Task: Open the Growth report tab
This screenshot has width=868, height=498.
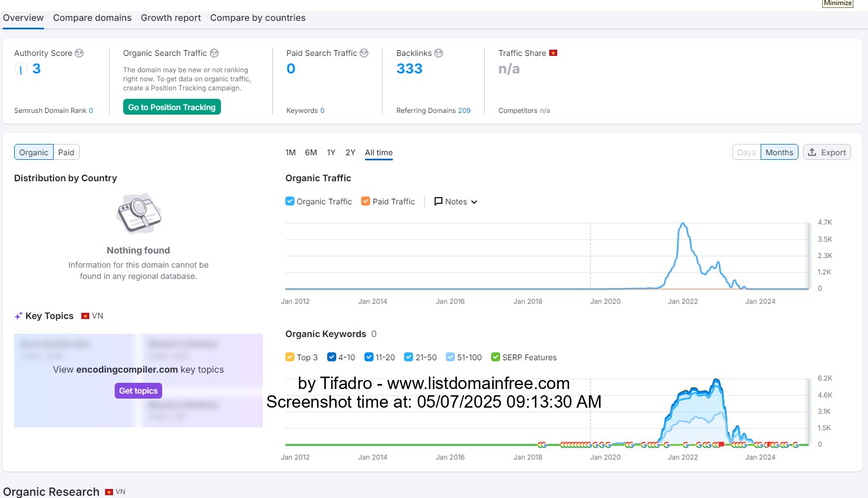Action: tap(171, 18)
